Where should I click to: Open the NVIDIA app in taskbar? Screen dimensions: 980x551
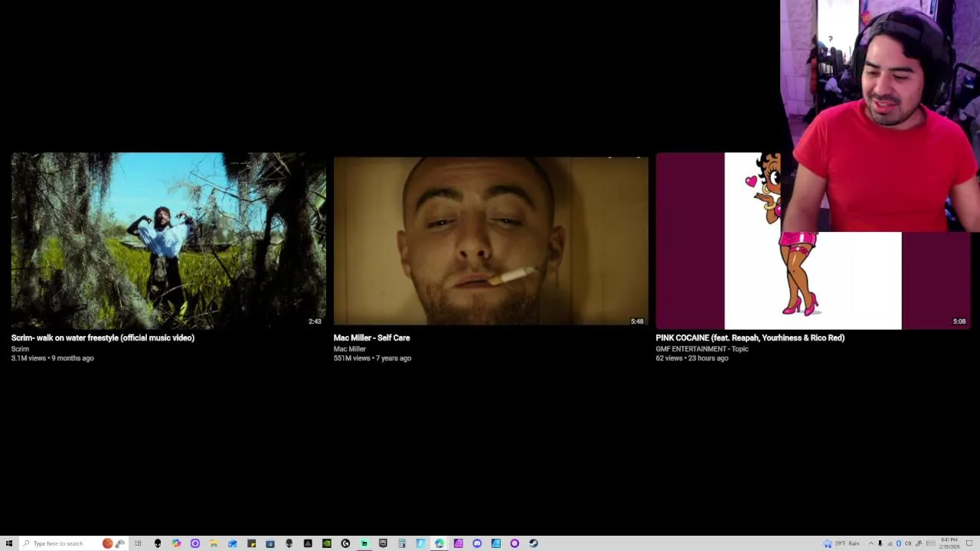coord(327,543)
